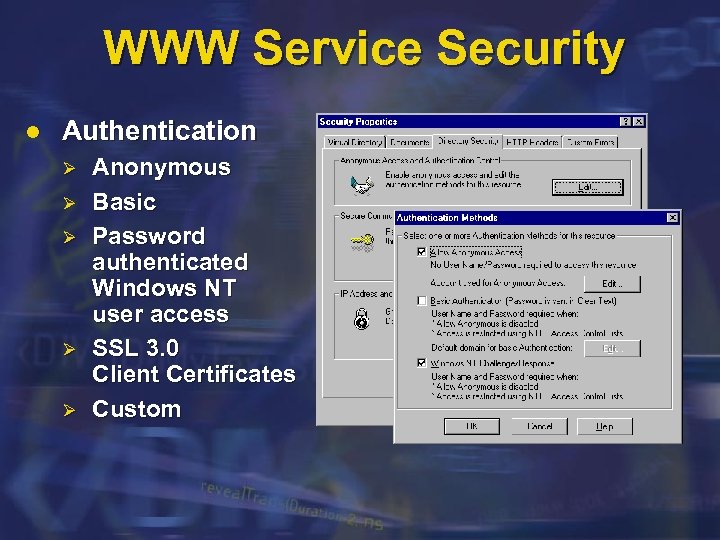The image size is (720, 540).
Task: Switch to the Documents tab
Action: 410,142
